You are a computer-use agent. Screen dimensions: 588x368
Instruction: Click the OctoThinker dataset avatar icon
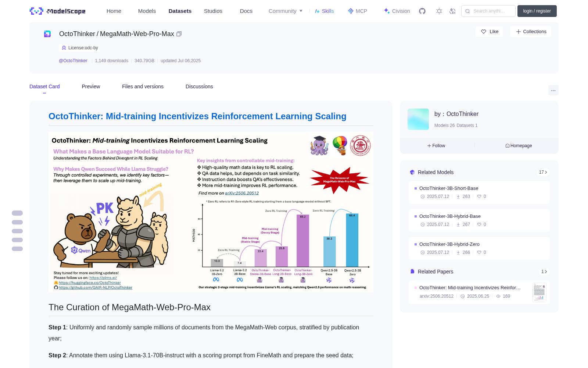pos(47,34)
